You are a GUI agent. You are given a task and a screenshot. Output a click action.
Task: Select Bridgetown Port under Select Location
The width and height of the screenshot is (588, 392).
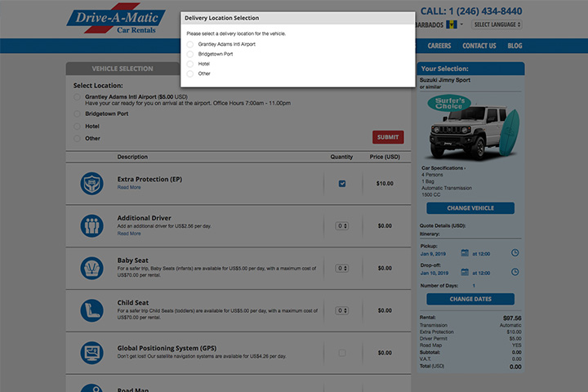click(77, 114)
